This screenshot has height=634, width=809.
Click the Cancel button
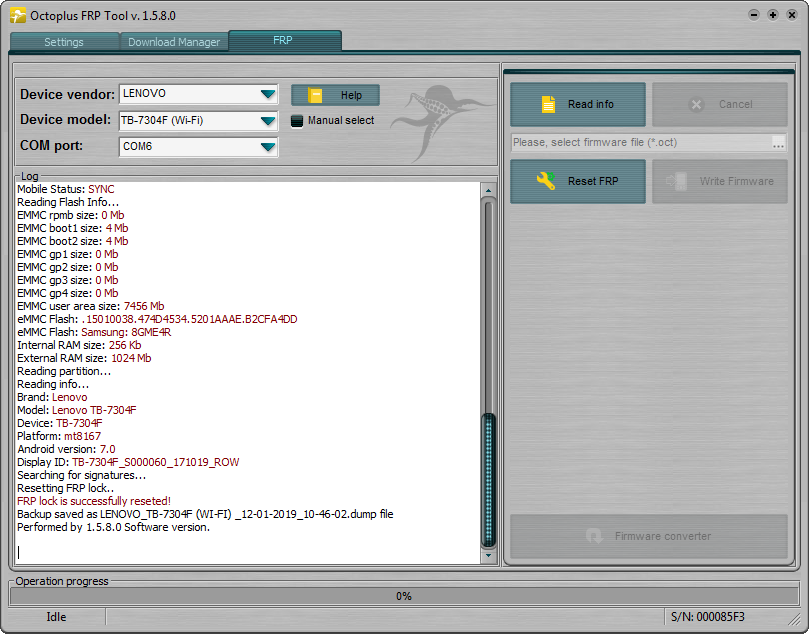click(x=720, y=104)
